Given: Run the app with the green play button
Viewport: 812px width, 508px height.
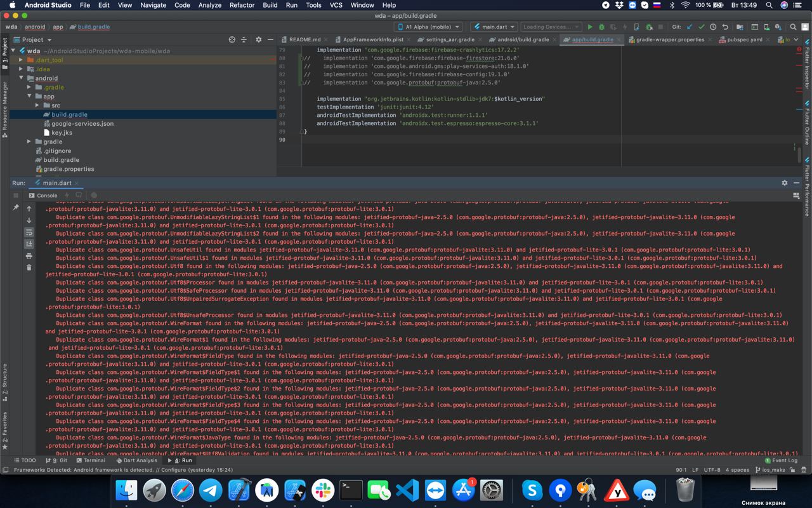Looking at the screenshot, I should pyautogui.click(x=590, y=27).
